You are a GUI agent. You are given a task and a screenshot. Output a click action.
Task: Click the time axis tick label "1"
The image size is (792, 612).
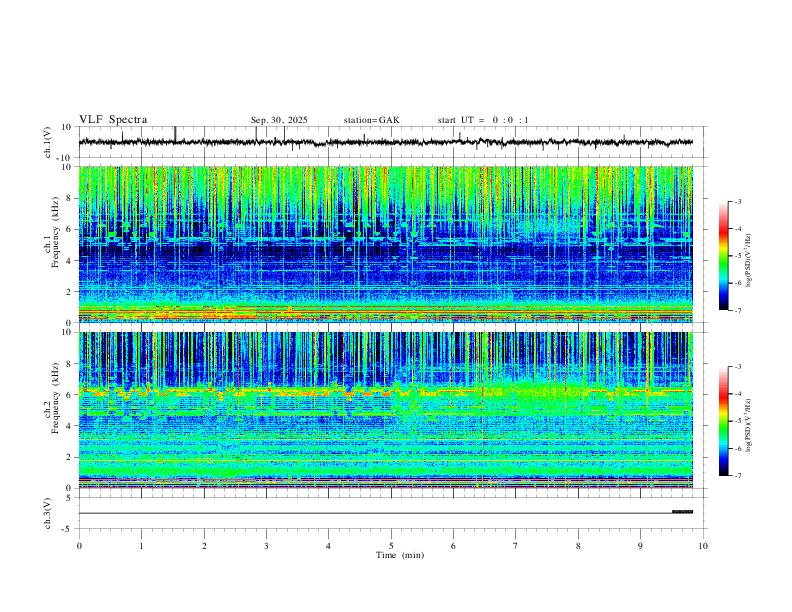(x=141, y=546)
